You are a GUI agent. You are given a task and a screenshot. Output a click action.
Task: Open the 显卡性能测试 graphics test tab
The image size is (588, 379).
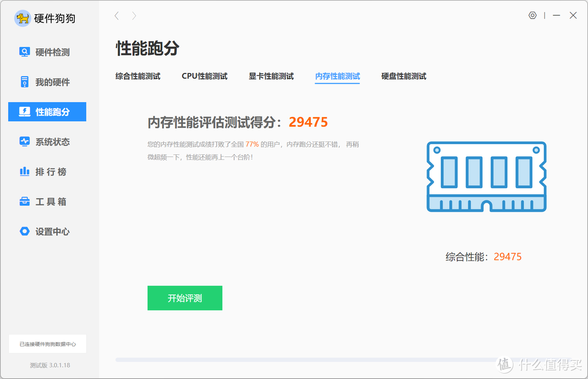click(x=271, y=76)
